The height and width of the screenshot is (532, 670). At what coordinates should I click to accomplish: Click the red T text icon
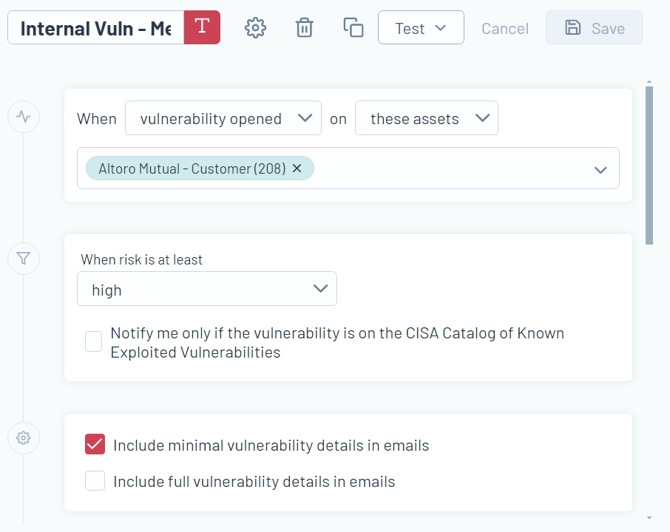click(202, 27)
